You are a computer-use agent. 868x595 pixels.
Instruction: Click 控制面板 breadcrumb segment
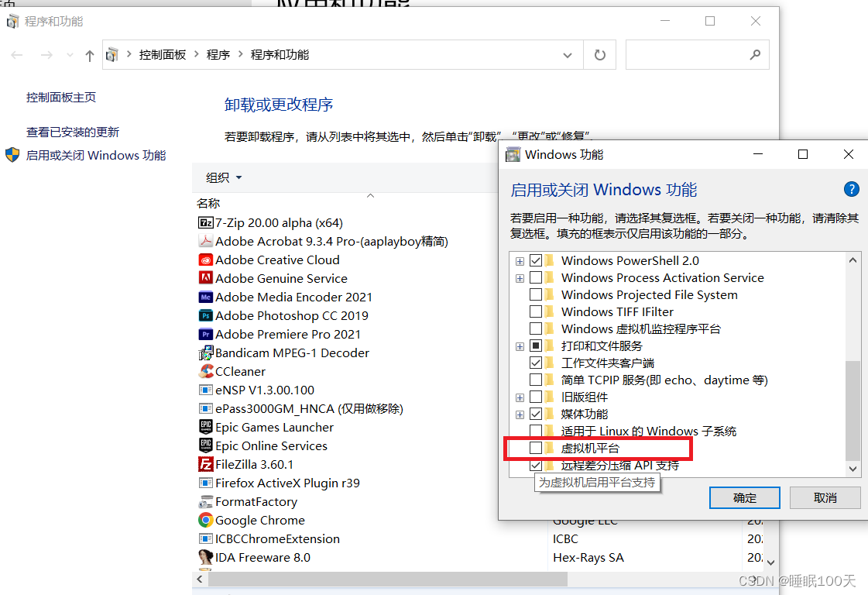(x=162, y=54)
